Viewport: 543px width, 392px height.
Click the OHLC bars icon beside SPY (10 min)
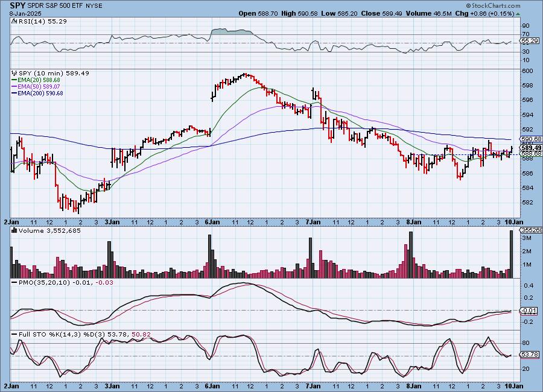pyautogui.click(x=14, y=73)
